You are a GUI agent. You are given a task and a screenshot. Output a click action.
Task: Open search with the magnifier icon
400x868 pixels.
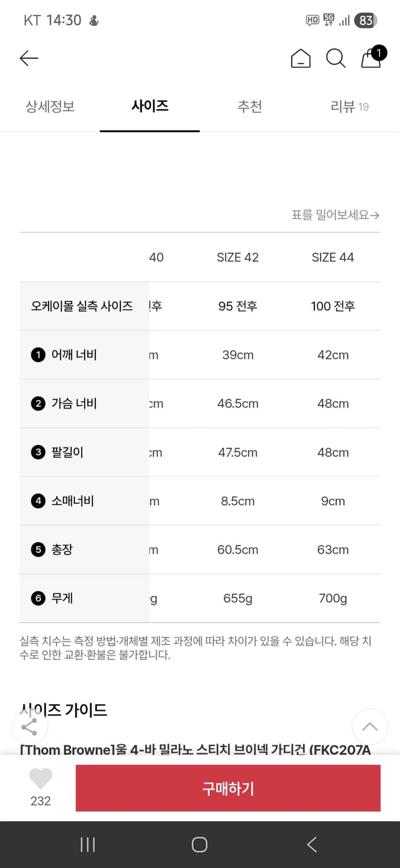(x=336, y=58)
